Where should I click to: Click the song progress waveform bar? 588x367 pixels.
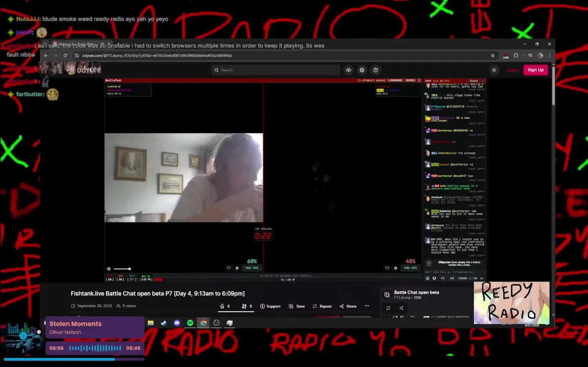(x=95, y=348)
